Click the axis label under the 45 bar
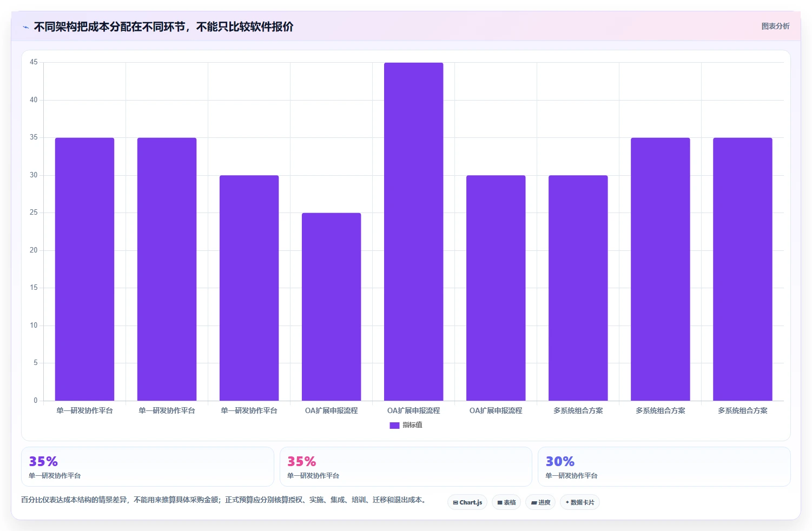812x531 pixels. point(414,410)
